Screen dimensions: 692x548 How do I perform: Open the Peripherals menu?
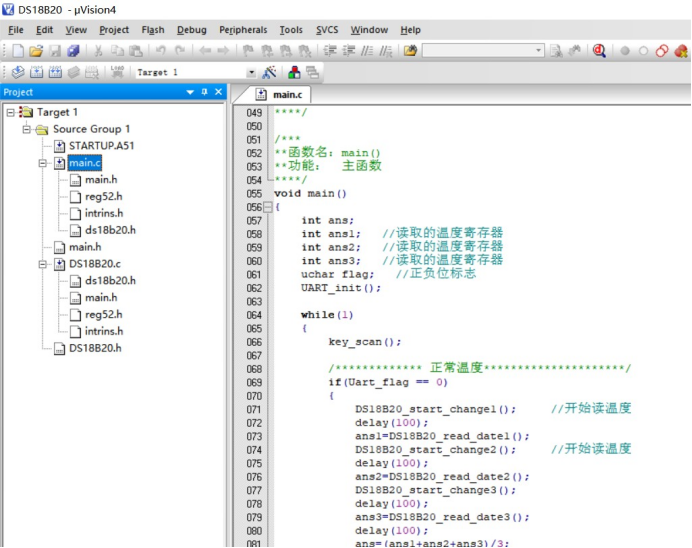243,30
